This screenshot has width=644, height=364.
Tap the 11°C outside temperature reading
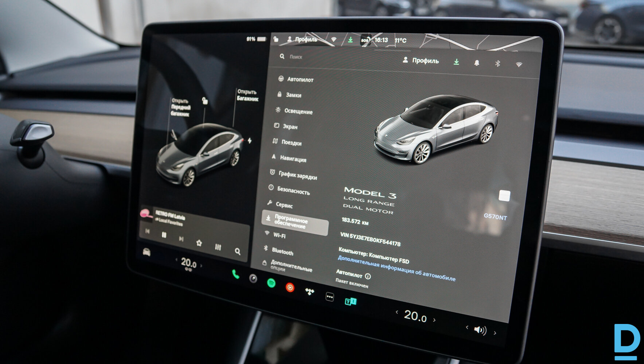pos(401,40)
